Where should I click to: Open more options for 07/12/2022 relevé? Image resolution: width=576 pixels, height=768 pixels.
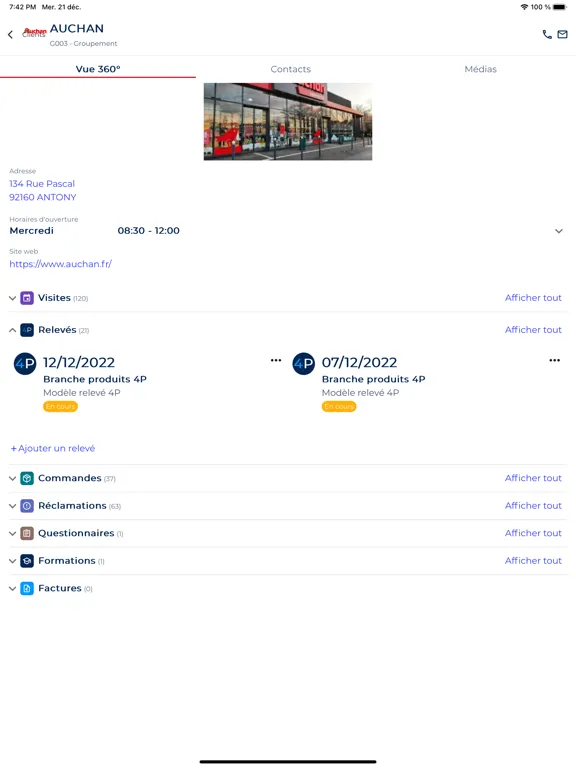click(554, 360)
